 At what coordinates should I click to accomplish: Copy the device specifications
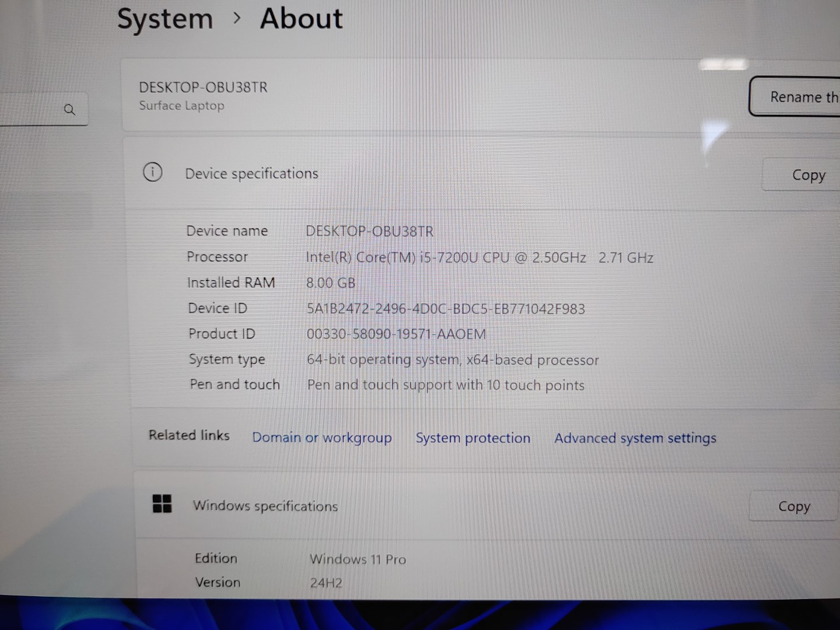tap(808, 175)
